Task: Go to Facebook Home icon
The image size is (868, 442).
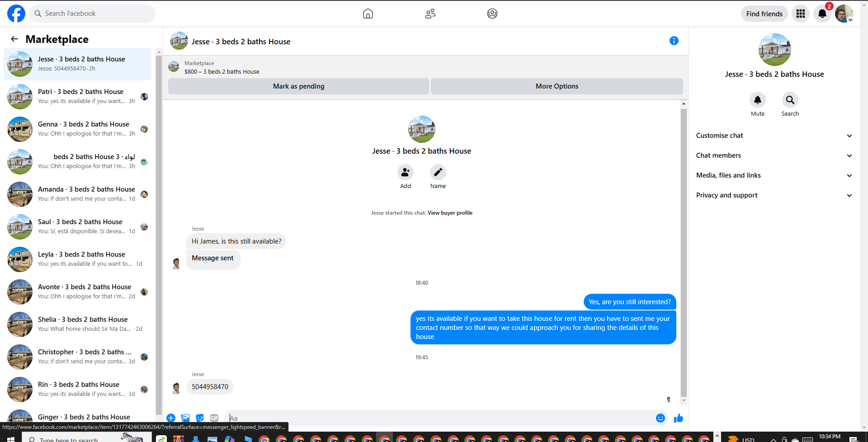Action: point(368,14)
